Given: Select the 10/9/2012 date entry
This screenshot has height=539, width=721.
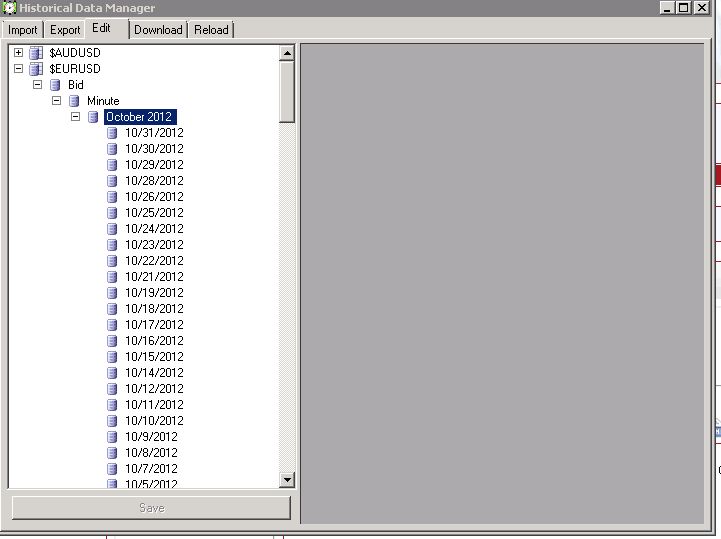Looking at the screenshot, I should pos(151,436).
